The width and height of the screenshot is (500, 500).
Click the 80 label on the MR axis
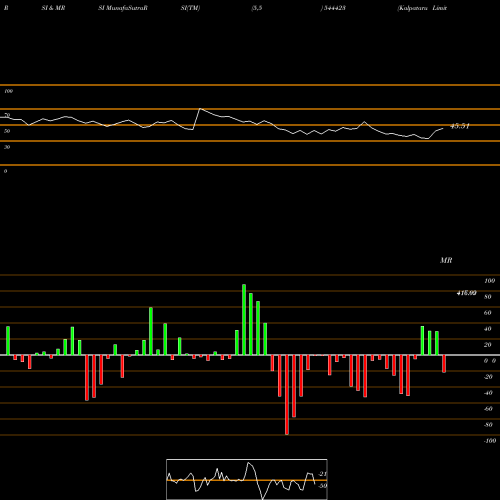(488, 297)
